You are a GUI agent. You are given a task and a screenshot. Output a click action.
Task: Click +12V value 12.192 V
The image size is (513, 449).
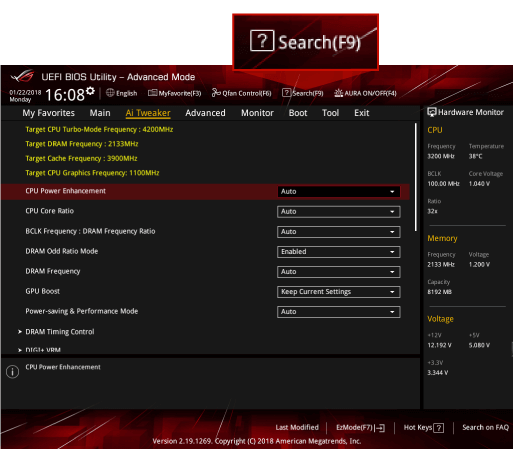tap(439, 345)
